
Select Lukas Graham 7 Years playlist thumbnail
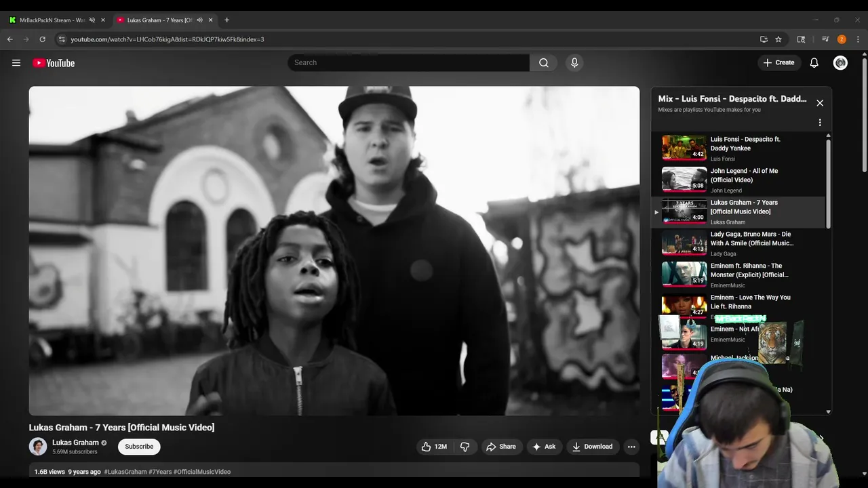point(684,211)
